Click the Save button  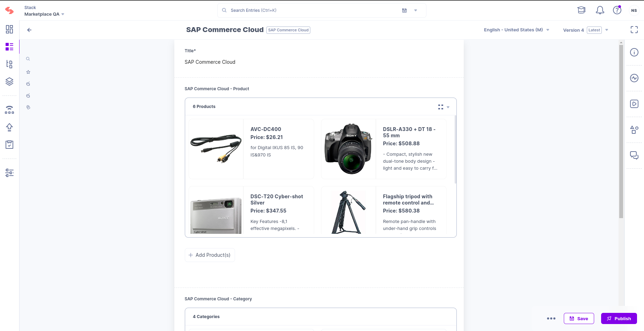point(579,318)
